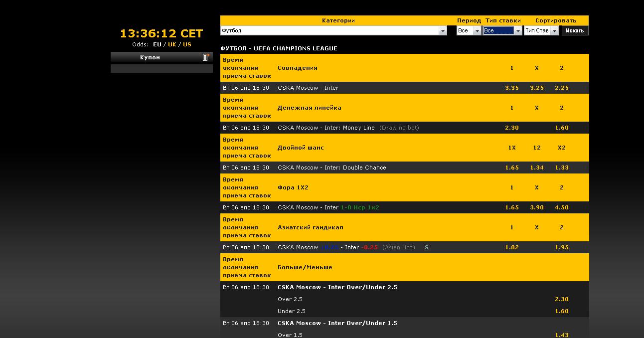Viewport: 644px width, 338px height.
Task: Switch odds format to US
Action: (187, 44)
